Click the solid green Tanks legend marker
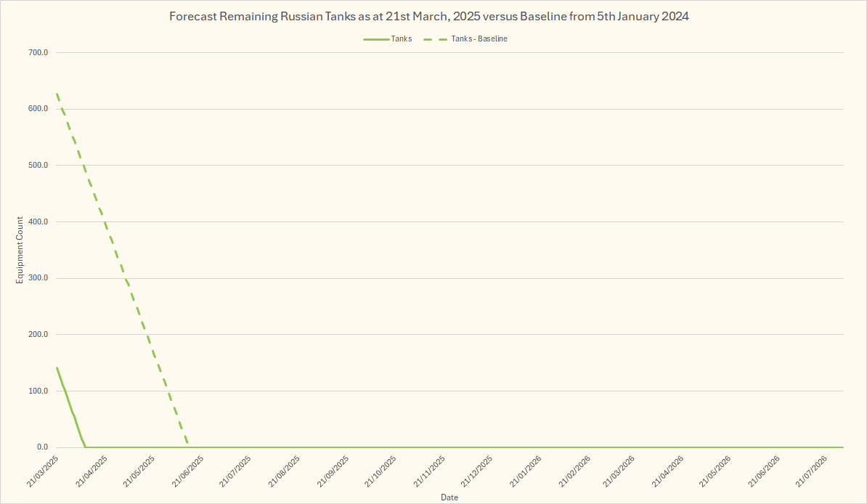Image resolution: width=867 pixels, height=504 pixels. coord(375,39)
